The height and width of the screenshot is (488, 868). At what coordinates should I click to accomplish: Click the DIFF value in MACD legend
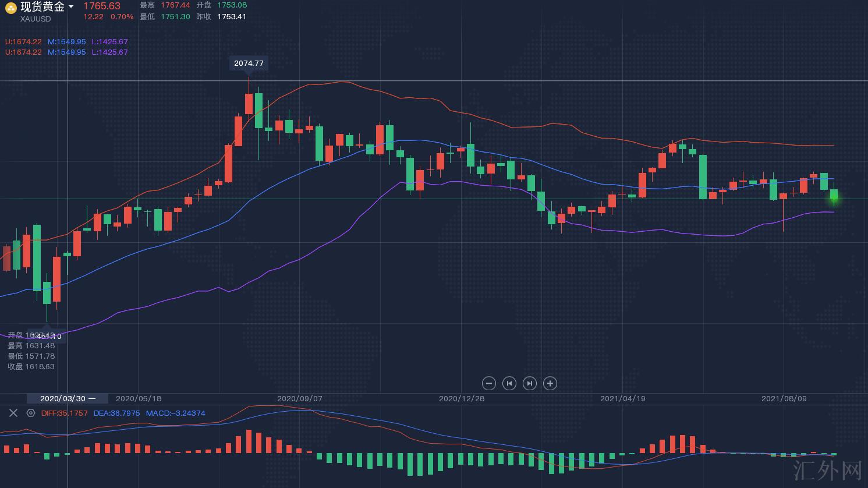click(x=65, y=413)
